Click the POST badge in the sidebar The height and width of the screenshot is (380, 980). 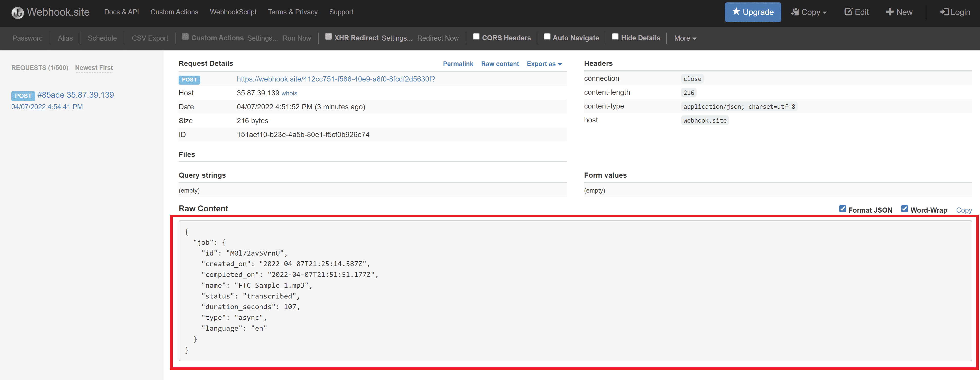coord(23,96)
